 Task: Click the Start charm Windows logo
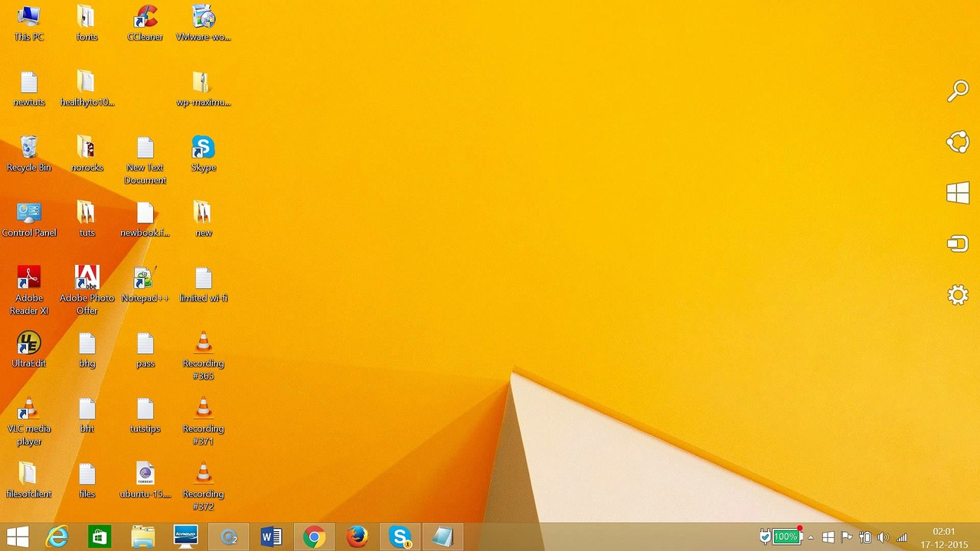click(x=958, y=193)
